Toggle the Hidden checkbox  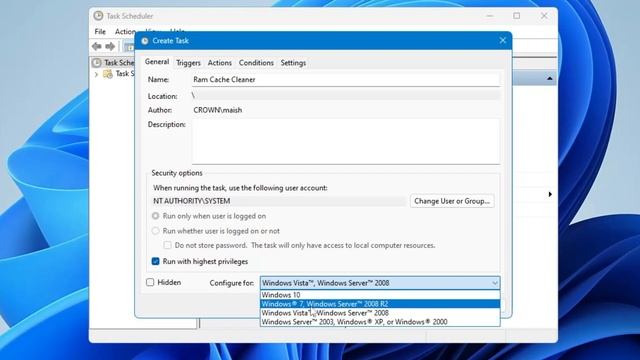click(x=150, y=282)
